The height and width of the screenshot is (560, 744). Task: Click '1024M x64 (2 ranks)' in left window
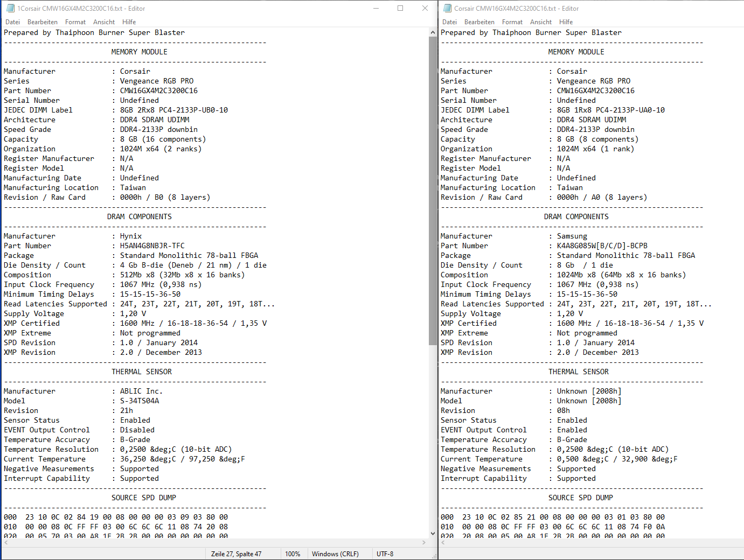click(161, 149)
